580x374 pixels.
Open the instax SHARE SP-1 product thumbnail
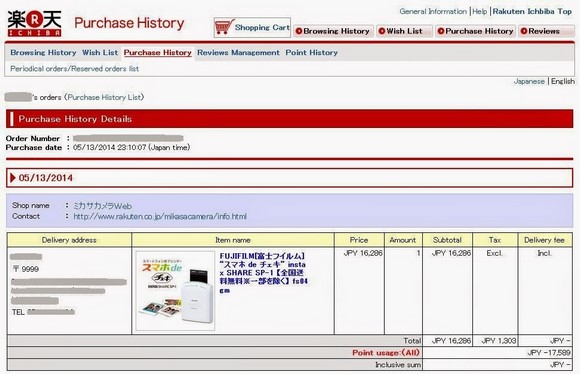(x=175, y=291)
